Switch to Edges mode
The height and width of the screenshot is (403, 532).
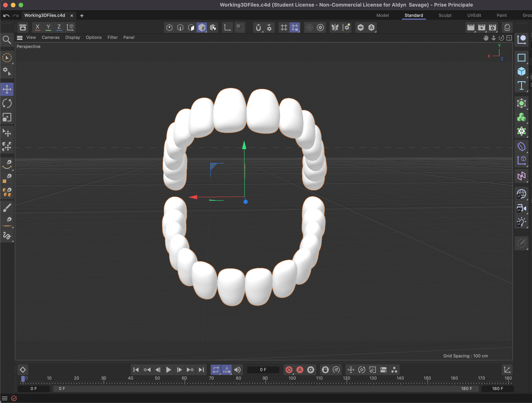tap(180, 27)
